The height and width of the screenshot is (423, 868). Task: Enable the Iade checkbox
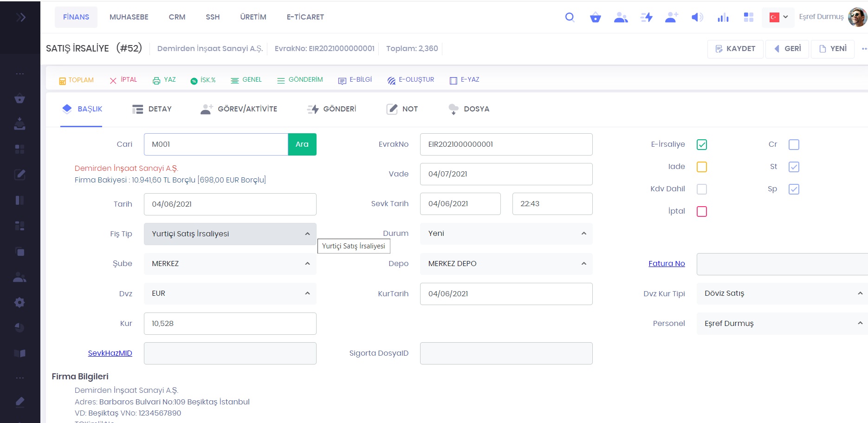[701, 167]
